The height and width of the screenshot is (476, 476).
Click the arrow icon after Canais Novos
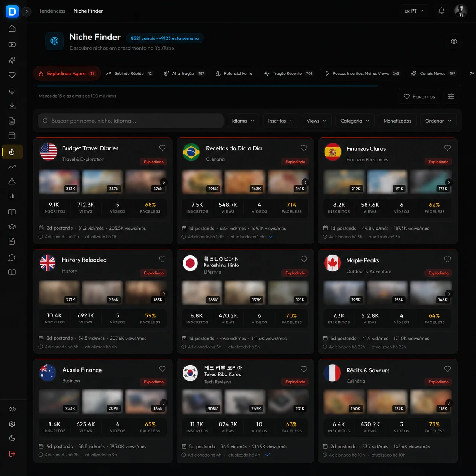point(472,73)
